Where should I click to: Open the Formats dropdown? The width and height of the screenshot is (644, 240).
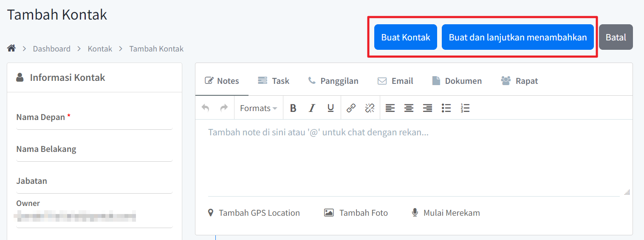click(x=258, y=108)
